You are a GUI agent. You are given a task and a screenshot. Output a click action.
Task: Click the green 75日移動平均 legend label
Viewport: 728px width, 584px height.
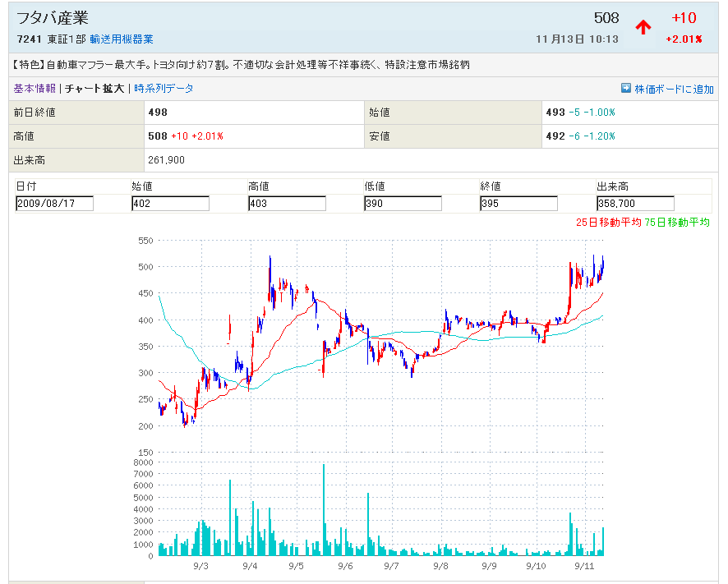(x=678, y=222)
